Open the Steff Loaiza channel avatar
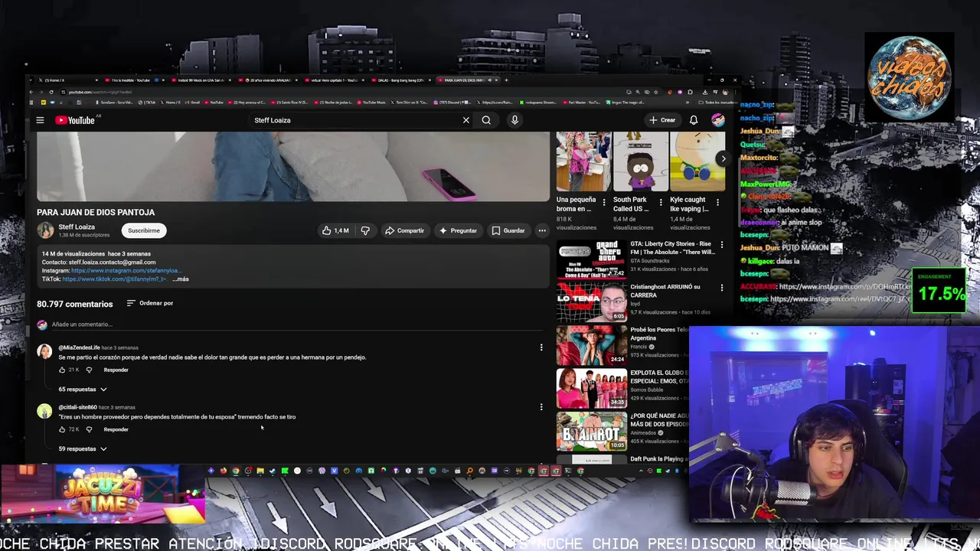The image size is (980, 551). pyautogui.click(x=45, y=230)
